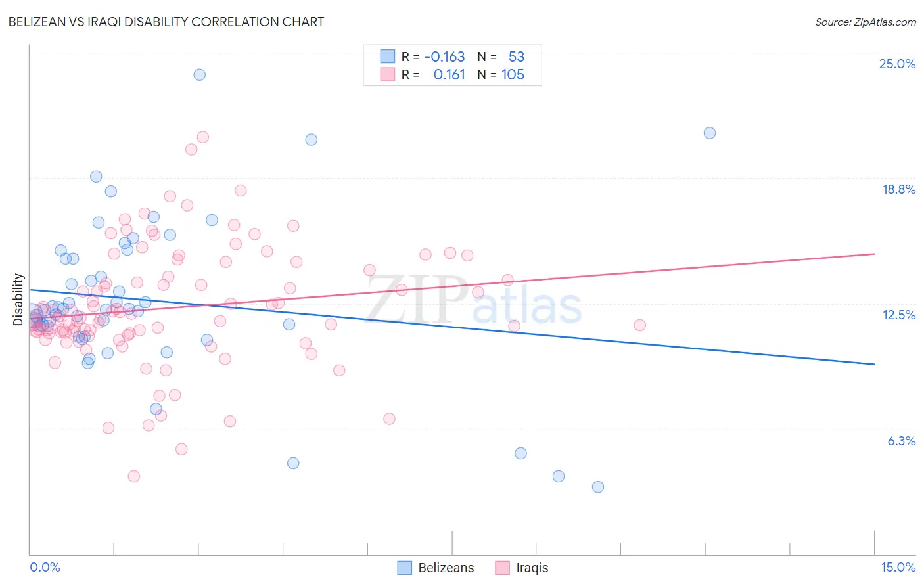Viewport: 924px width, 586px height.
Task: Click the Belizeans legend color swatch
Action: (x=405, y=568)
